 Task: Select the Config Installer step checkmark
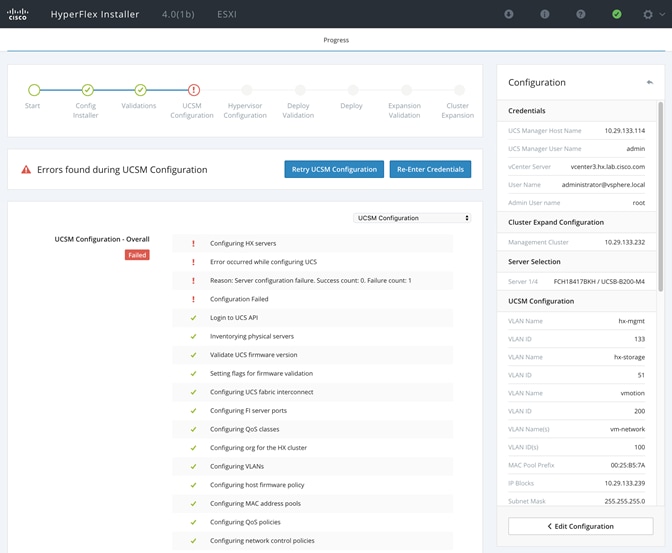point(87,90)
